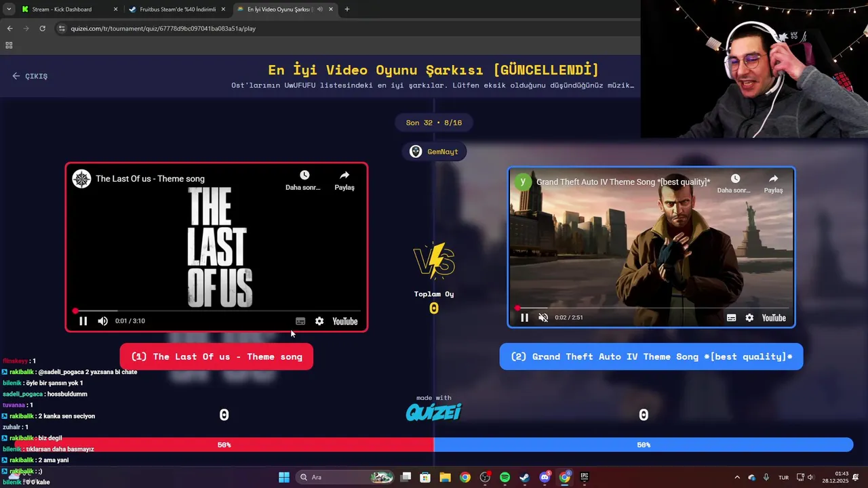Toggle subtitles on The Last Of Us video

click(300, 321)
